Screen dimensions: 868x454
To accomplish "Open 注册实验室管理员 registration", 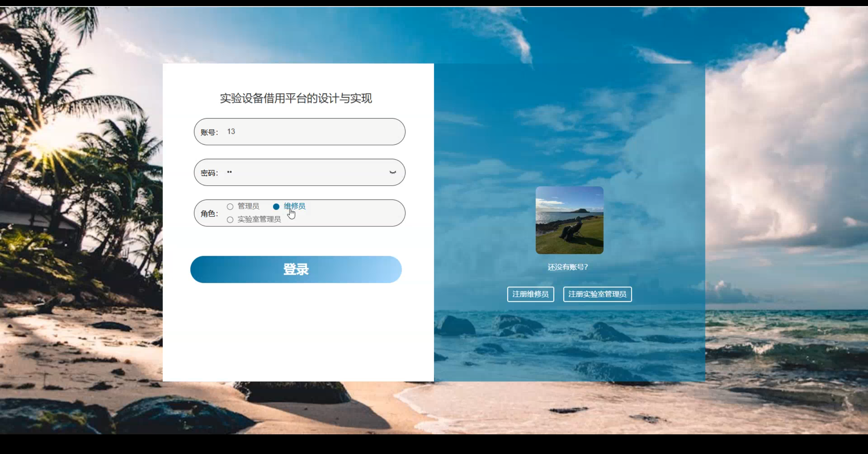I will click(x=597, y=294).
